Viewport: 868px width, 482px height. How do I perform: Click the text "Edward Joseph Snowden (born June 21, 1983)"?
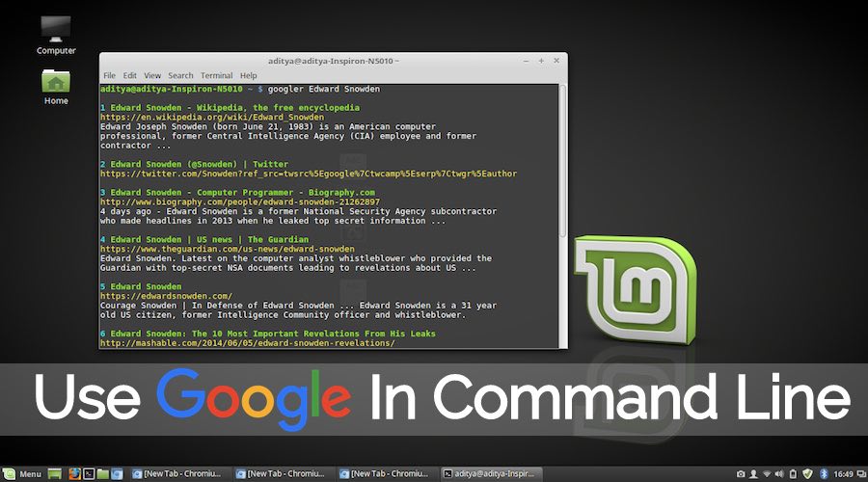tap(207, 126)
